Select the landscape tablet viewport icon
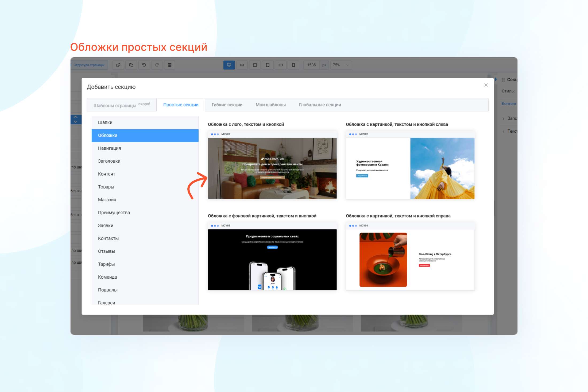Image resolution: width=588 pixels, height=392 pixels. (x=255, y=65)
